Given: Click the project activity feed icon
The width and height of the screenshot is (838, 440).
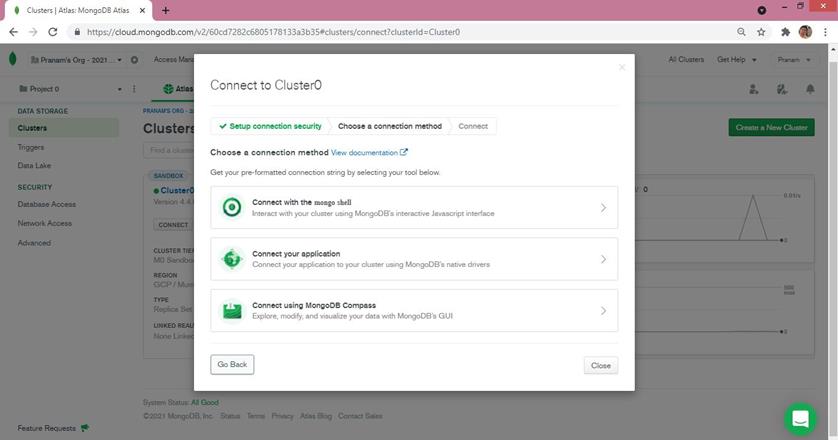Looking at the screenshot, I should (x=782, y=89).
